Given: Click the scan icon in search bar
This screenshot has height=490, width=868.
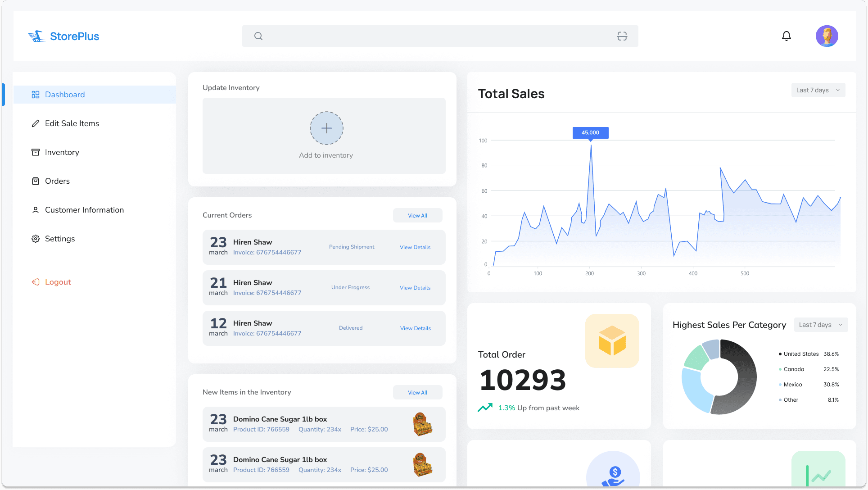Looking at the screenshot, I should 622,36.
